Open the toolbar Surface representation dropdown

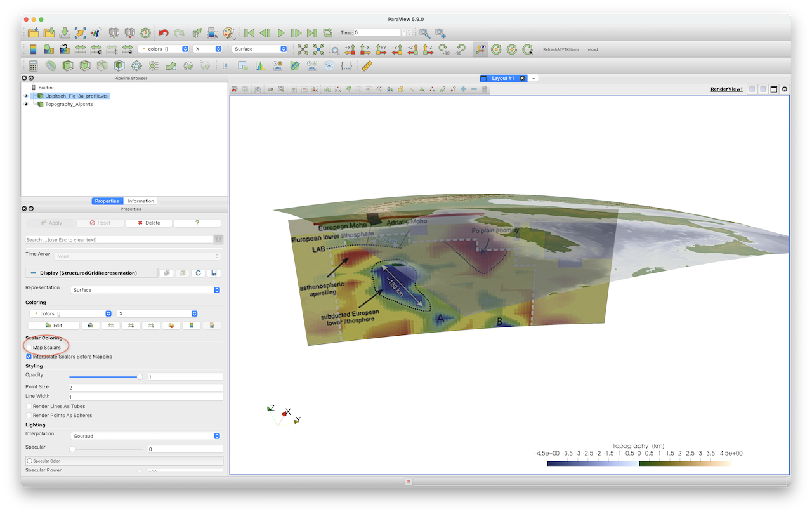pyautogui.click(x=260, y=49)
